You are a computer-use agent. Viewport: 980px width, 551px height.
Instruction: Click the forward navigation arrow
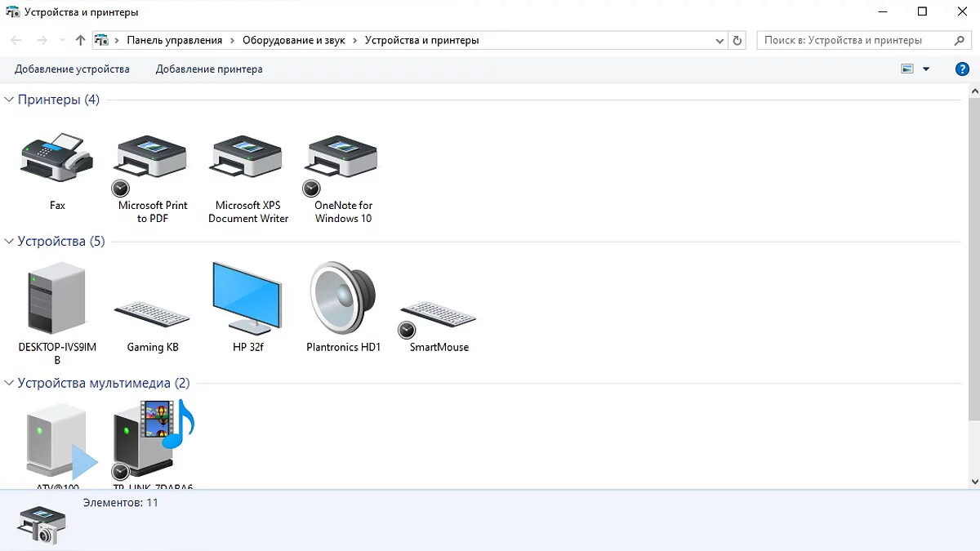coord(42,40)
